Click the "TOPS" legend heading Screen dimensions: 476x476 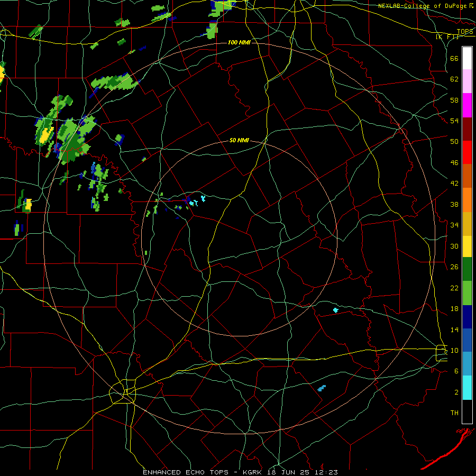click(465, 32)
